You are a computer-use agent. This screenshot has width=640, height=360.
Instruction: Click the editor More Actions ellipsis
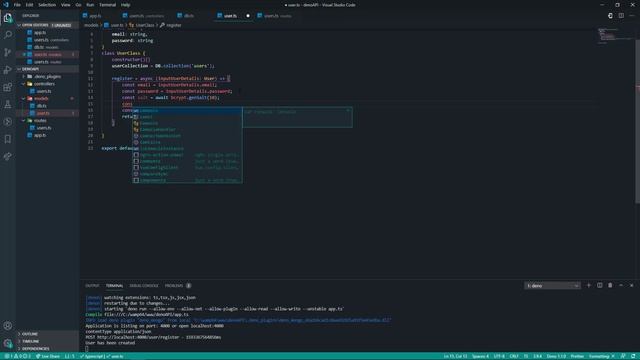point(632,16)
